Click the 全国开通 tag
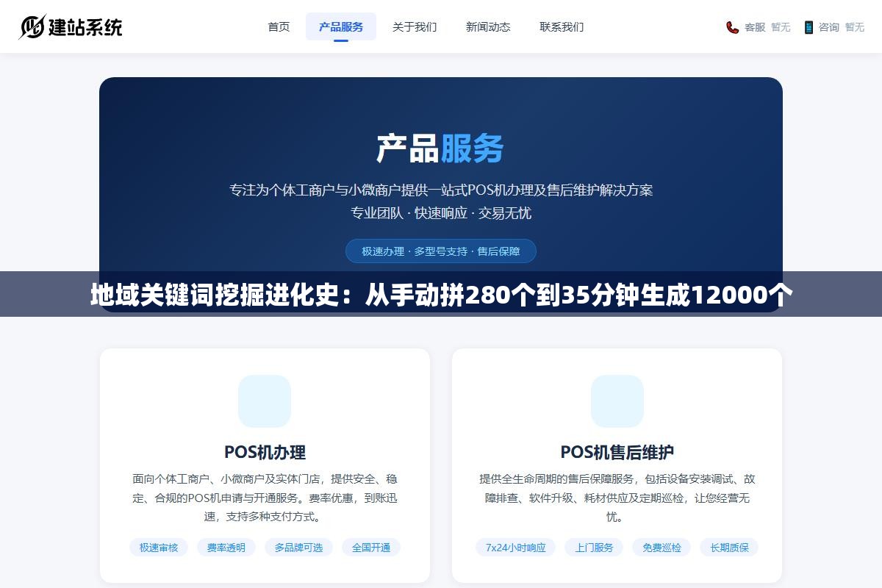This screenshot has width=882, height=588. 371,548
